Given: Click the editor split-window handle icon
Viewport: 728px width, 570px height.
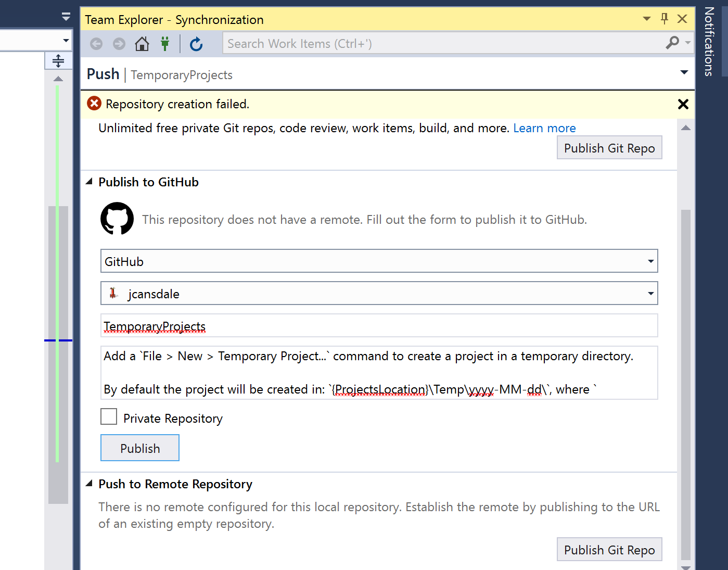Looking at the screenshot, I should (58, 61).
